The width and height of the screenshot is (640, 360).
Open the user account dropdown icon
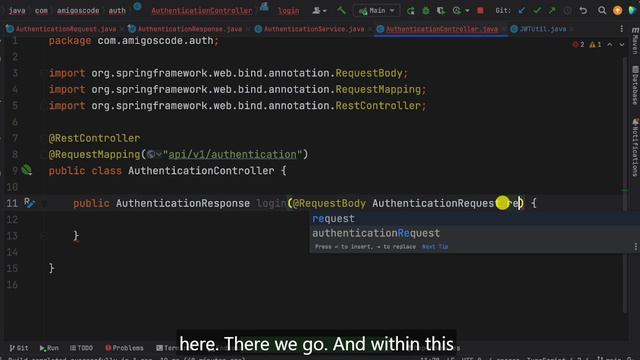click(x=319, y=11)
